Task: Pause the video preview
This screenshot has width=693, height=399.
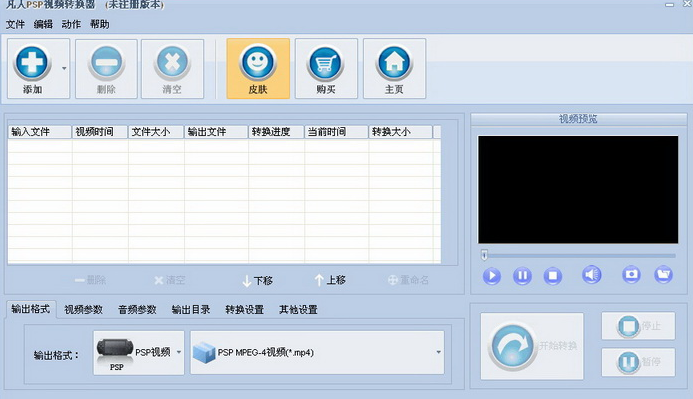Action: (522, 276)
